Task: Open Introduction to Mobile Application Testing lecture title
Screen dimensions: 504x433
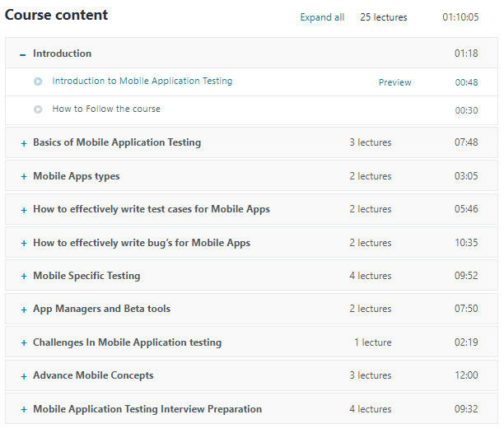Action: (x=142, y=81)
